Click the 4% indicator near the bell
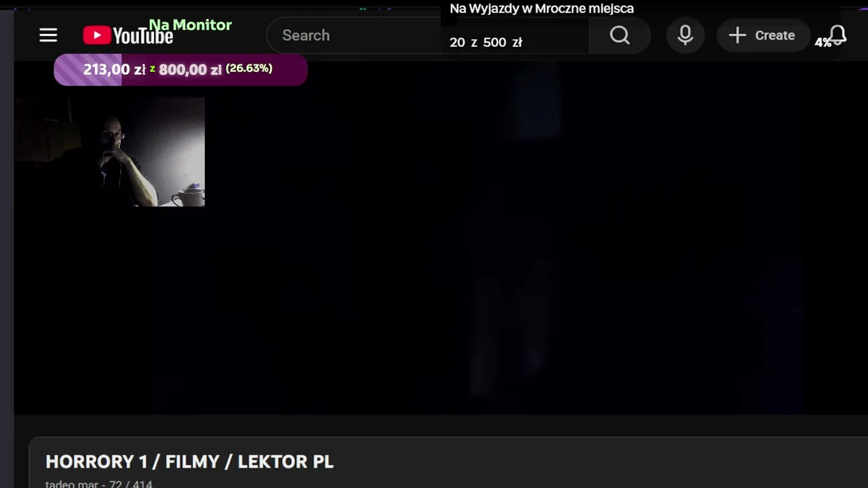The width and height of the screenshot is (868, 488). tap(823, 43)
